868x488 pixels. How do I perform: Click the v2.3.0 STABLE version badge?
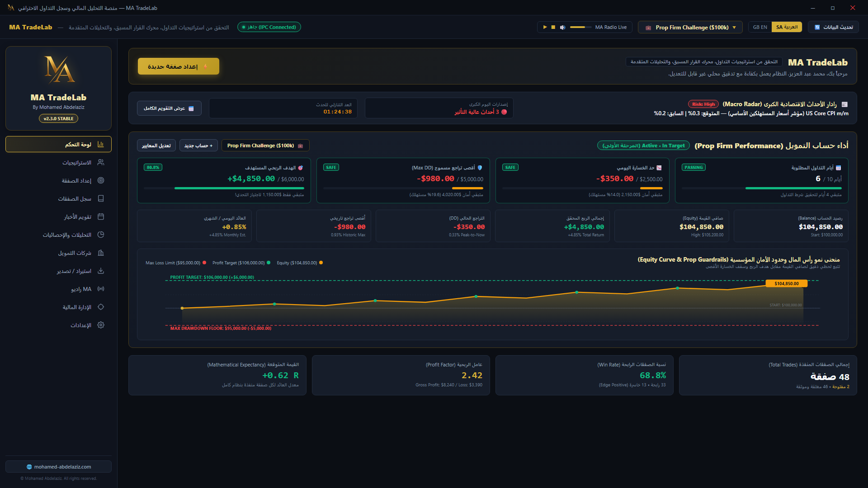(x=58, y=119)
